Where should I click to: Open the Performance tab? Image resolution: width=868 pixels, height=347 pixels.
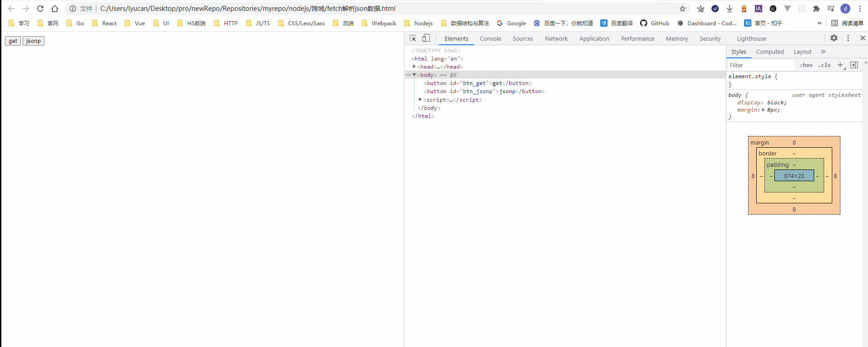pyautogui.click(x=638, y=39)
